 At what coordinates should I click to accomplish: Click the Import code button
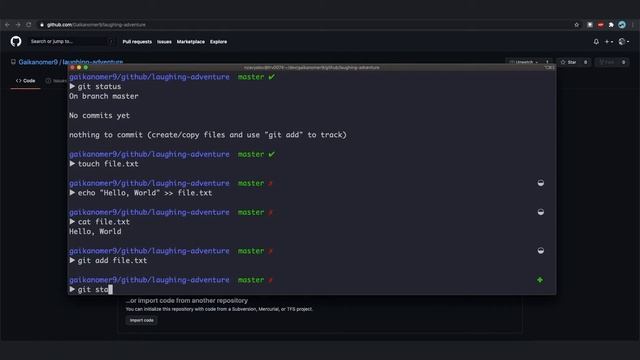pos(142,320)
